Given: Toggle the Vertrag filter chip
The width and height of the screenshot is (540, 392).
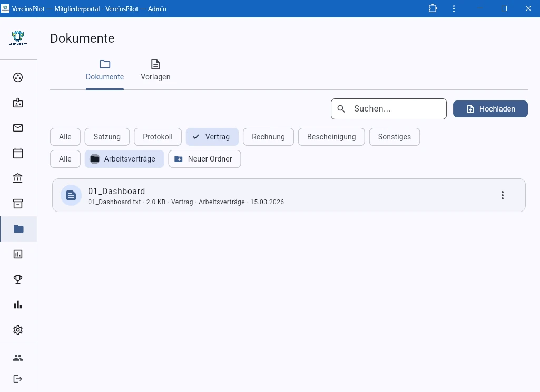Looking at the screenshot, I should (x=212, y=137).
